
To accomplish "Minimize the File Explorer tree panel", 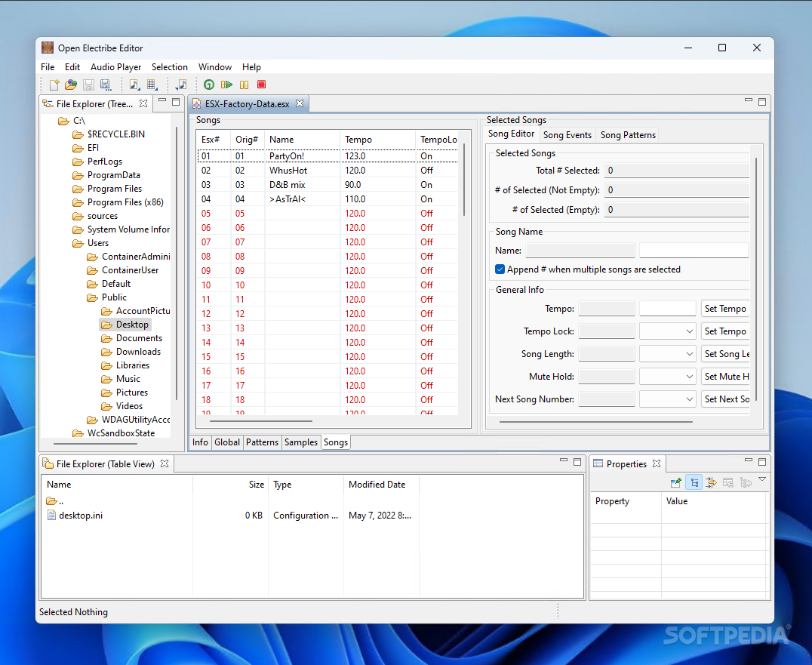I will [162, 100].
